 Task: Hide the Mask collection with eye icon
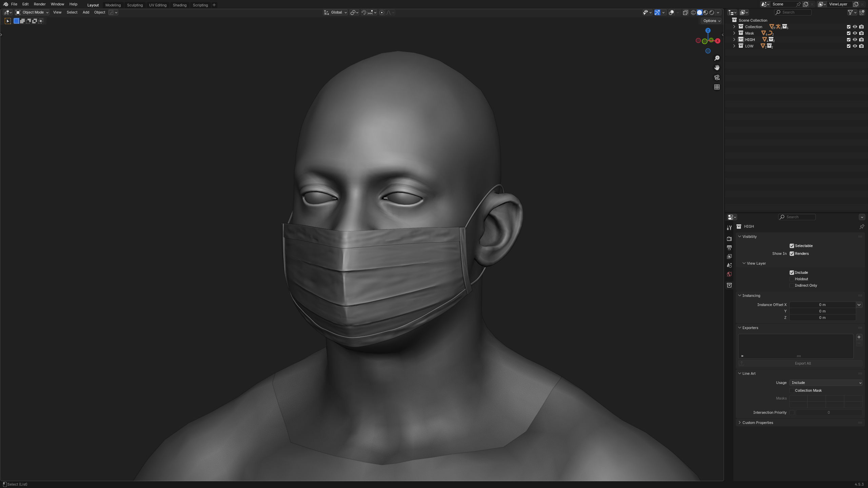pos(855,33)
